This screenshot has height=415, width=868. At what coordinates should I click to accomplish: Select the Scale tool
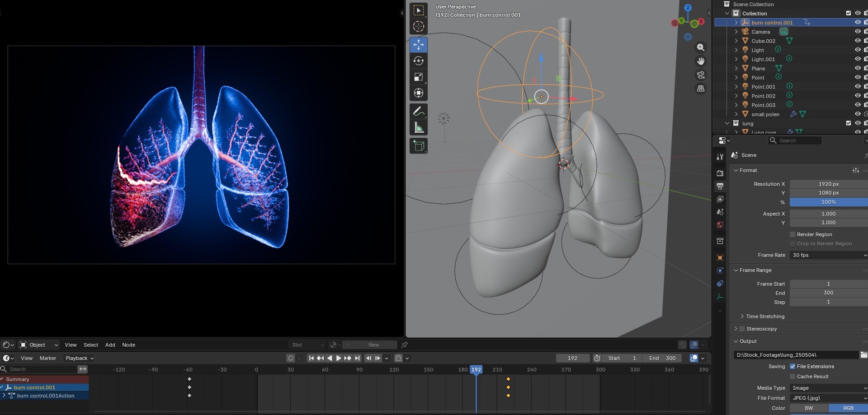tap(419, 77)
